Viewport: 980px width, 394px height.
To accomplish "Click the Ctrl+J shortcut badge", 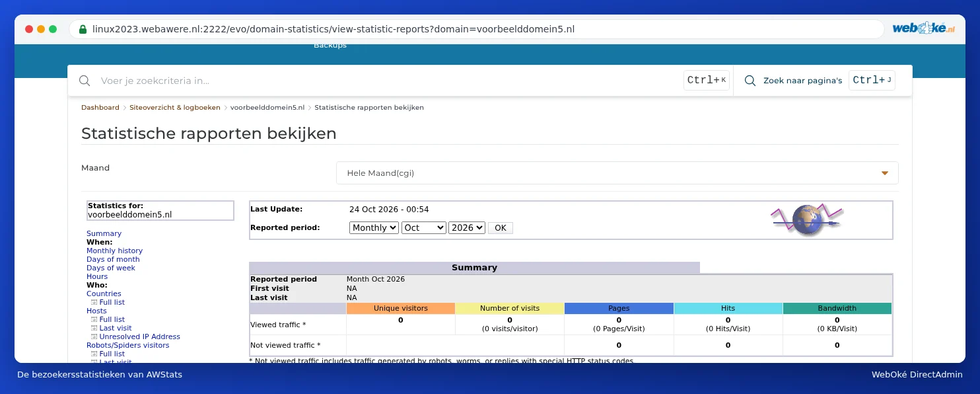I will 872,81.
